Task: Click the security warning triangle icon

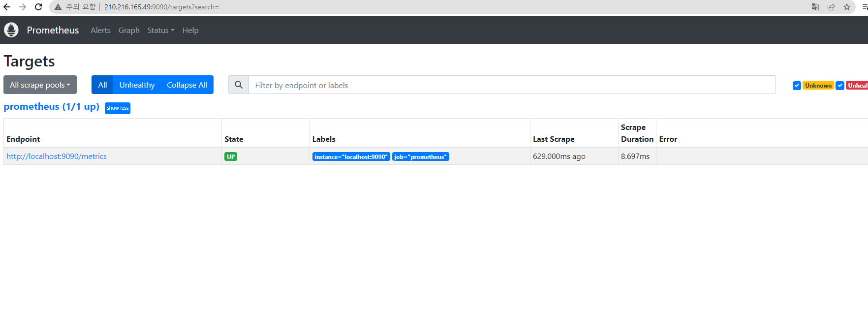Action: 58,7
